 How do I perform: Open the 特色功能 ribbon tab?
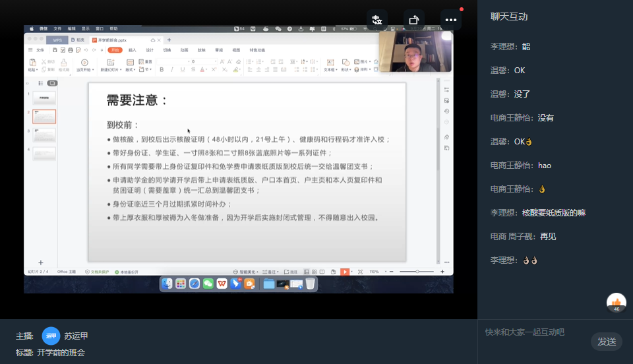257,50
